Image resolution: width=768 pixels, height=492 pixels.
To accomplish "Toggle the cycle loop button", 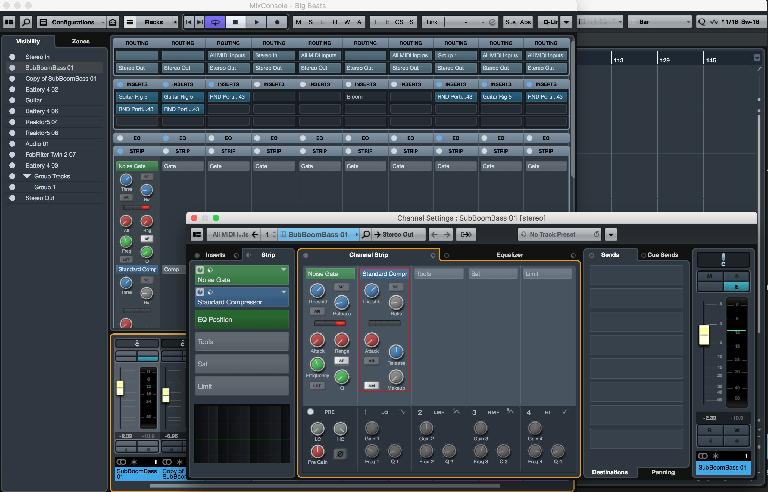I will (215, 22).
